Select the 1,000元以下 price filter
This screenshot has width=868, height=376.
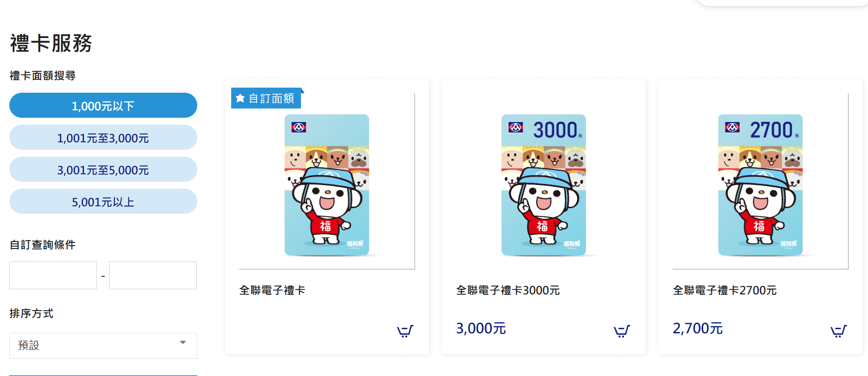[x=103, y=105]
